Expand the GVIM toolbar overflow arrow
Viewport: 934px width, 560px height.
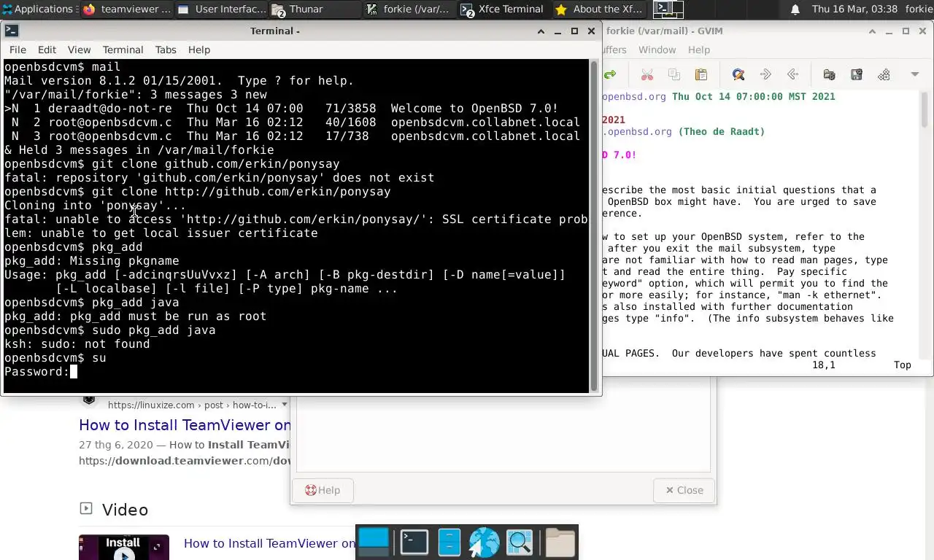click(x=914, y=74)
